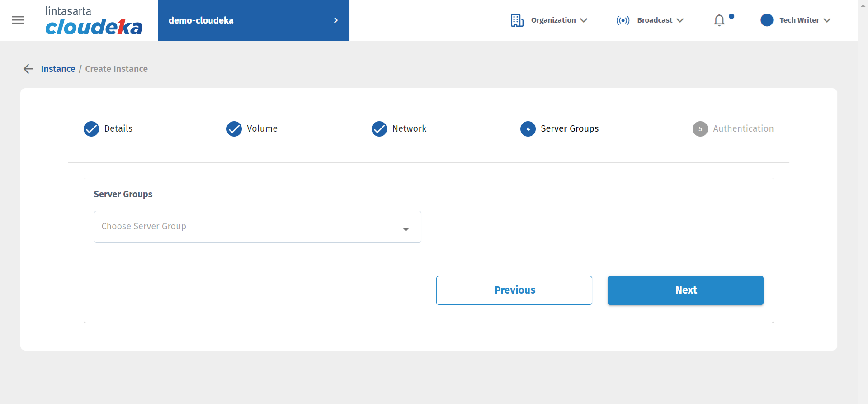Screen dimensions: 868x404
Task: Click the Lintasarta Cloudeka logo
Action: point(94,21)
